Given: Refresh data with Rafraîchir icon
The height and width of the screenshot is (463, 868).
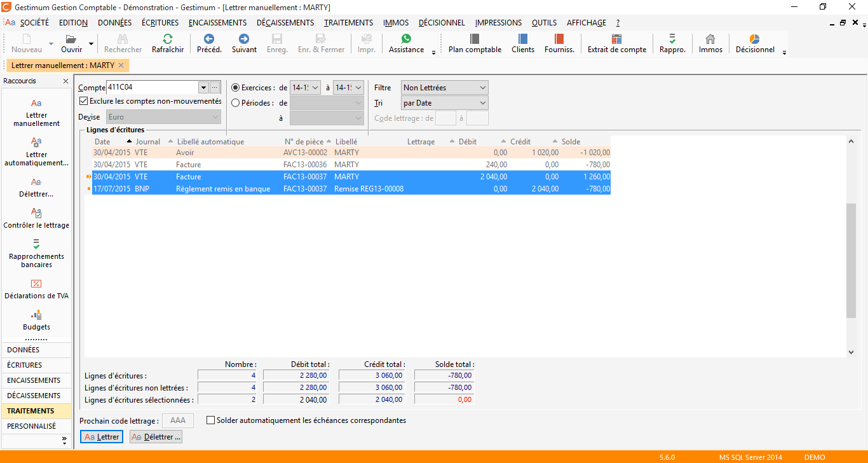Looking at the screenshot, I should pos(168,39).
